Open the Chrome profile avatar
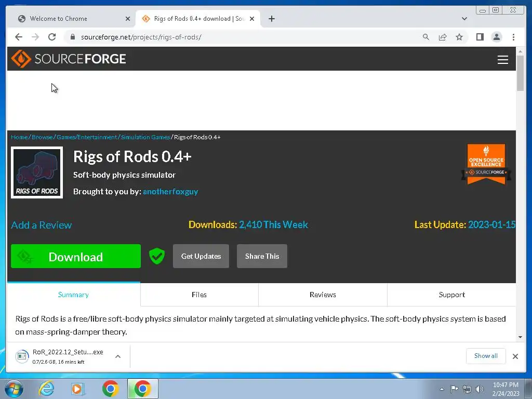This screenshot has width=532, height=399. (496, 37)
